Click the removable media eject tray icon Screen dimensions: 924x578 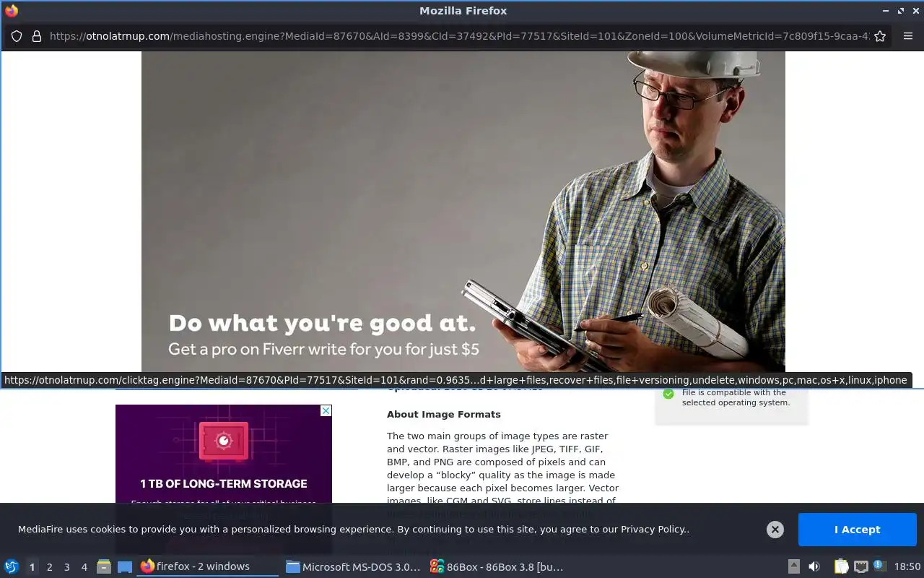pos(793,566)
